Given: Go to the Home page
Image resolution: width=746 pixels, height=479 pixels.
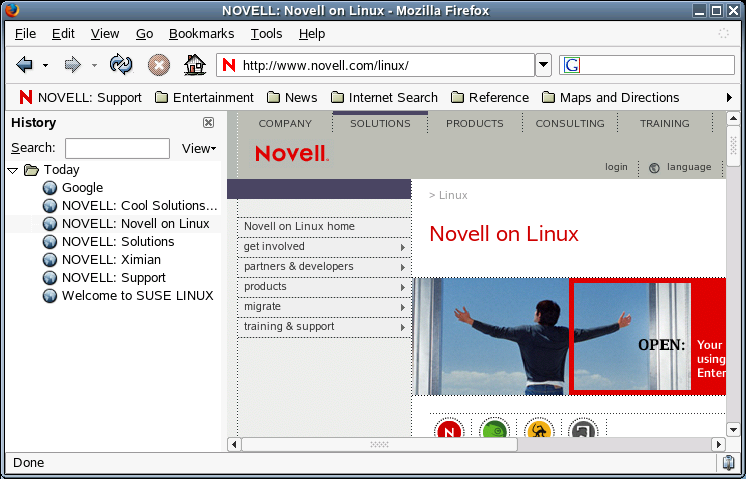Looking at the screenshot, I should 195,65.
